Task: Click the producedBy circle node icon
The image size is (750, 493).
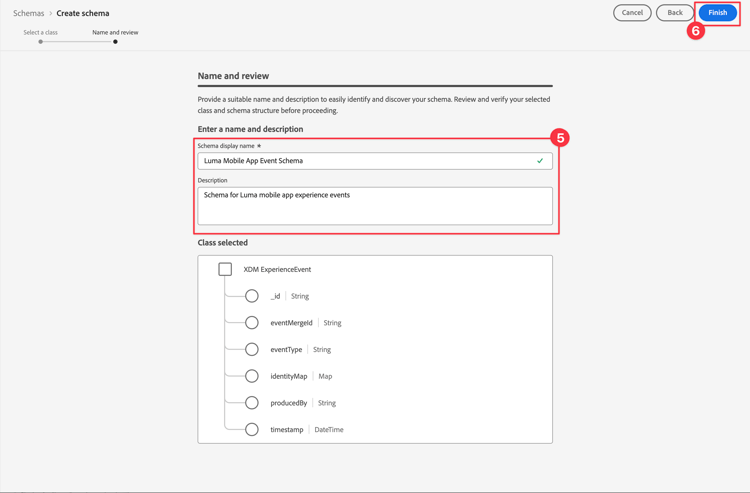Action: (252, 403)
